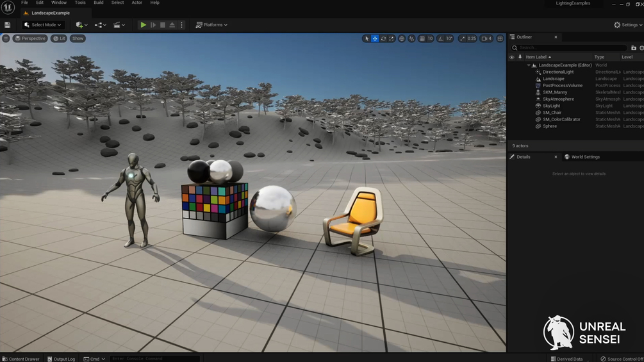Viewport: 644px width, 362px height.
Task: Open the Edit menu
Action: pos(40,3)
